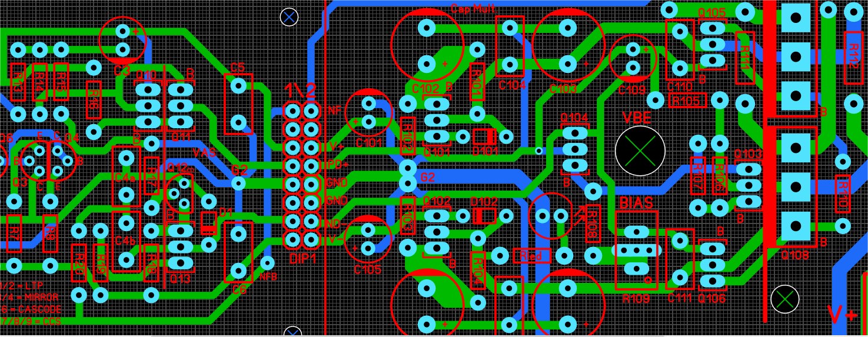Select the Q102 transistor label
This screenshot has height=337, width=868.
click(x=437, y=200)
